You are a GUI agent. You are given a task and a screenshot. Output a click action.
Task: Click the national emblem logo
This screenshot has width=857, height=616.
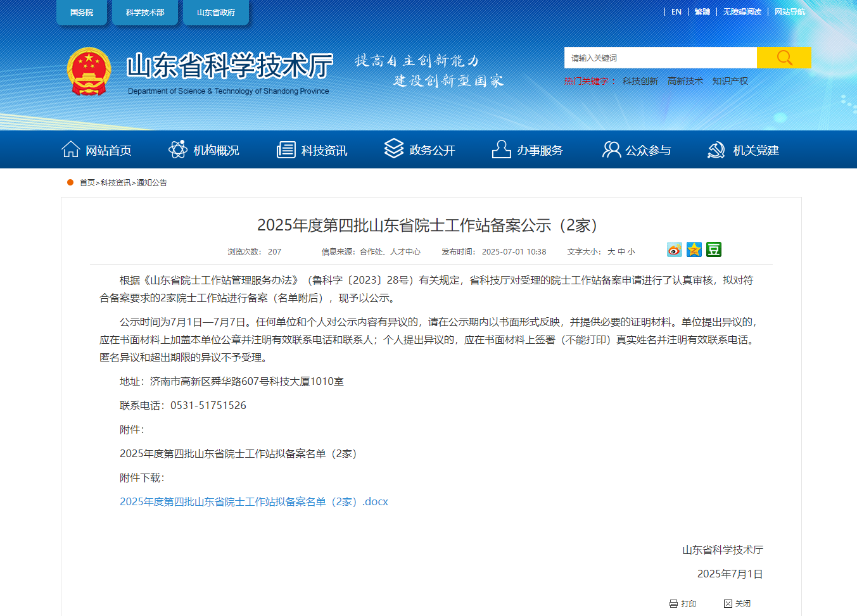(89, 72)
